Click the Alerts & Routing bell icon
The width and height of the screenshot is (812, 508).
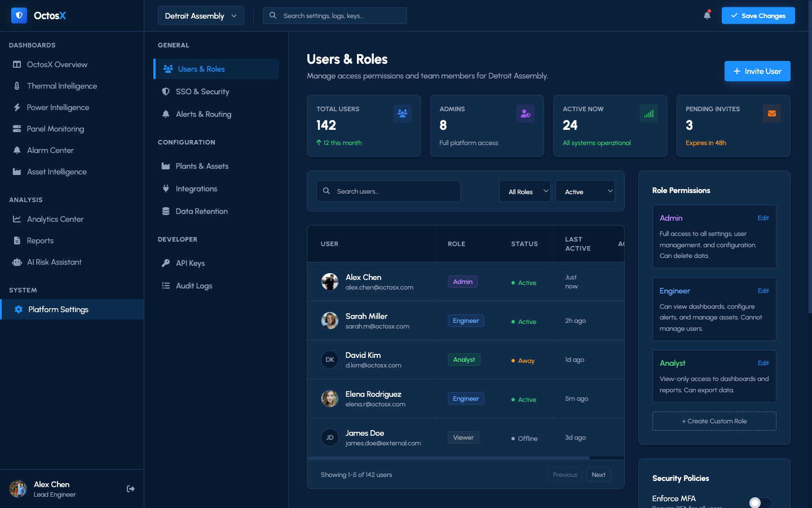tap(166, 114)
